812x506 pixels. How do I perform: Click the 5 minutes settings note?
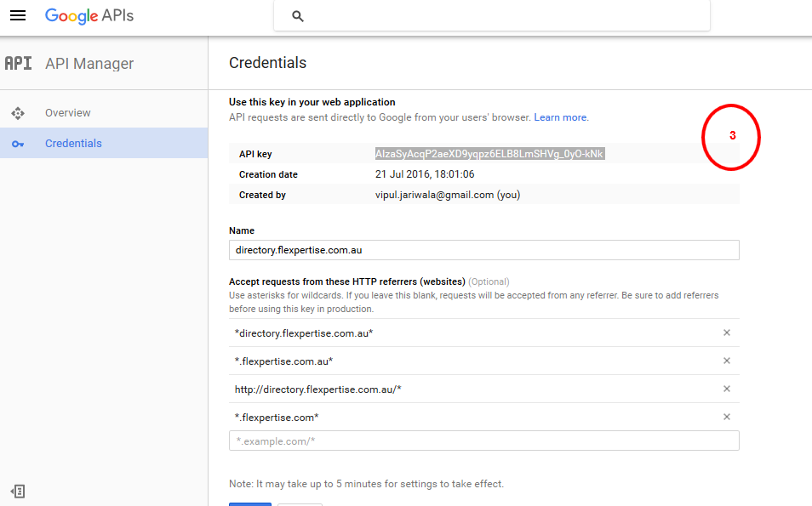coord(366,484)
